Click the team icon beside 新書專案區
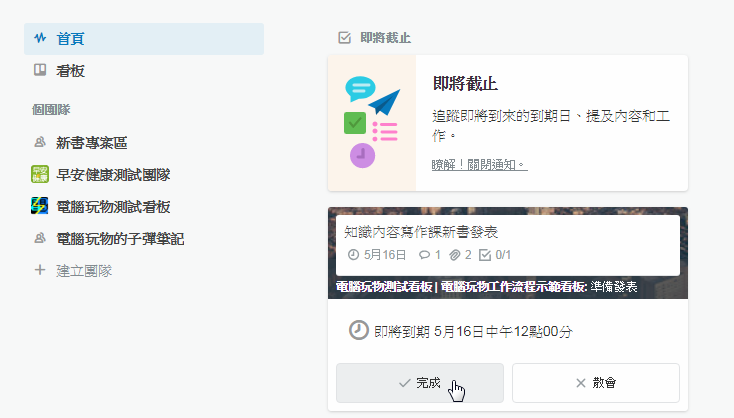The image size is (734, 418). tap(40, 142)
